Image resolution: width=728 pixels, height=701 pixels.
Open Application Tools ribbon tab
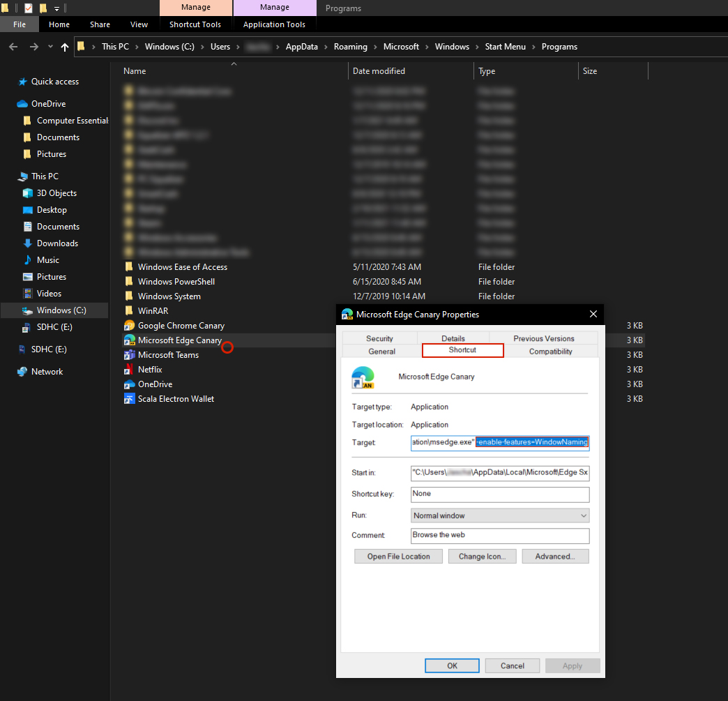(x=274, y=24)
